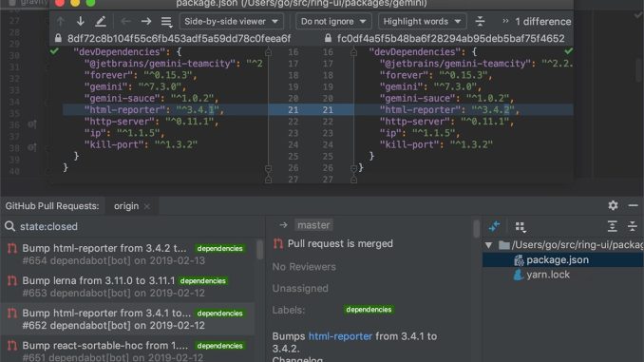Click gutter override icon at line 36

coord(32,124)
